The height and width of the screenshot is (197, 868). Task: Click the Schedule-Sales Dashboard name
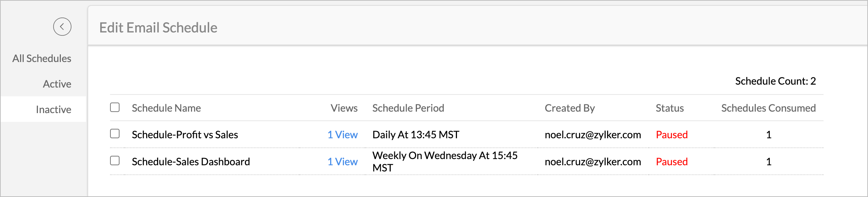(191, 162)
